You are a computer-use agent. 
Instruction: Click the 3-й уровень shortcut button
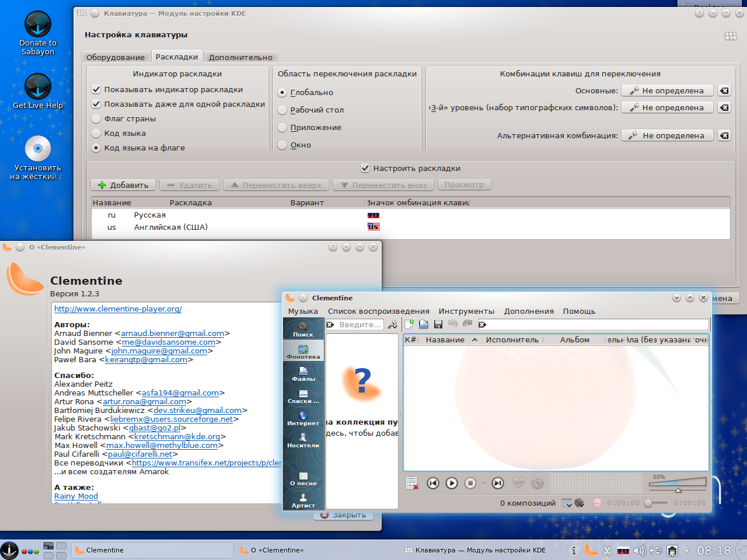[667, 107]
